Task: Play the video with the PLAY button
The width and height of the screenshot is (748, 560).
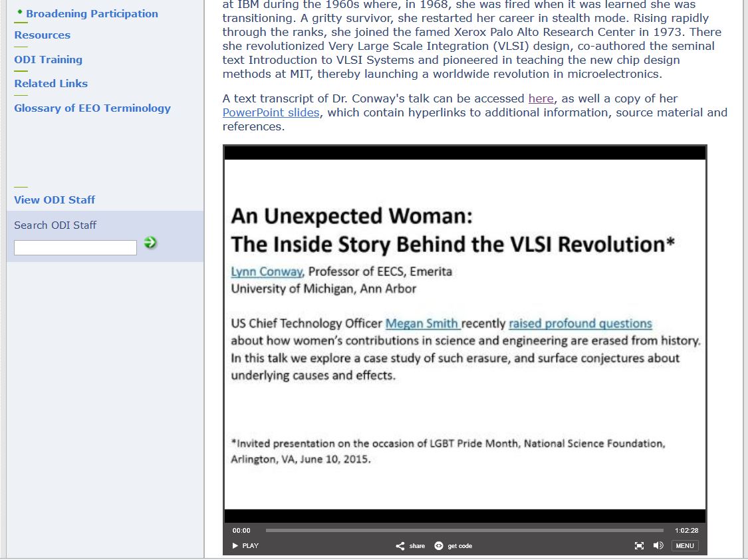Action: (x=245, y=545)
